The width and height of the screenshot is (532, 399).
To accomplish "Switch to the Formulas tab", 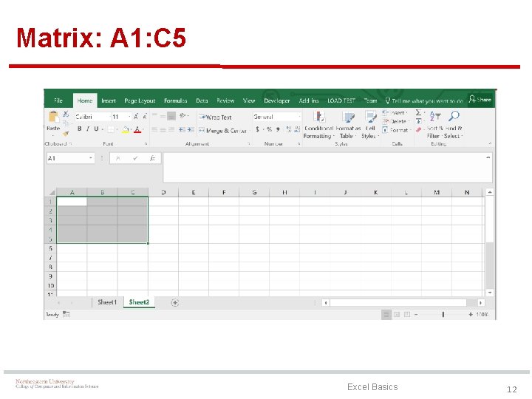I will click(x=175, y=100).
